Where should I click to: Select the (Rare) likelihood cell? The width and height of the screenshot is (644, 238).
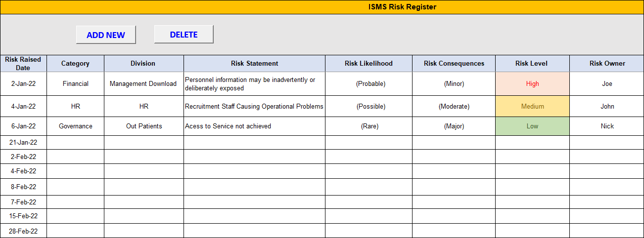pos(368,126)
